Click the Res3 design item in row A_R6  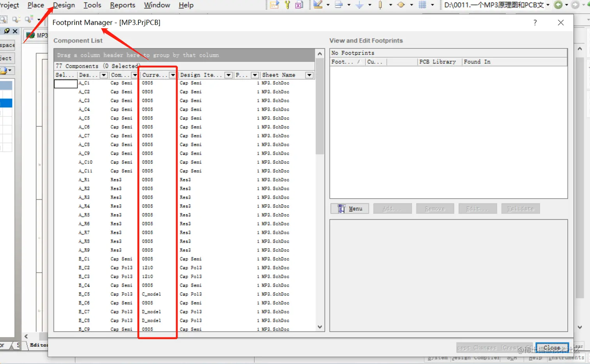(185, 224)
